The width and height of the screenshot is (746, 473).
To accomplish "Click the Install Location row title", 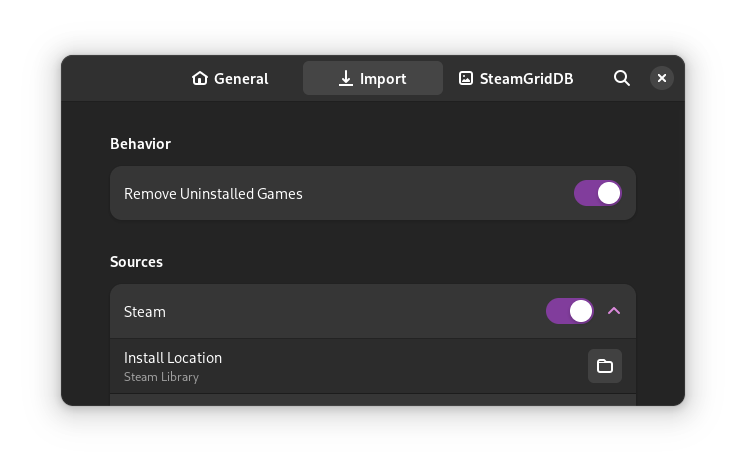I will tap(173, 357).
